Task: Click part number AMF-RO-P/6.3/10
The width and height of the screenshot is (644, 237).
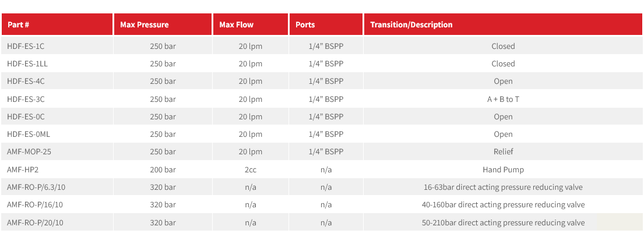Action: pyautogui.click(x=36, y=187)
